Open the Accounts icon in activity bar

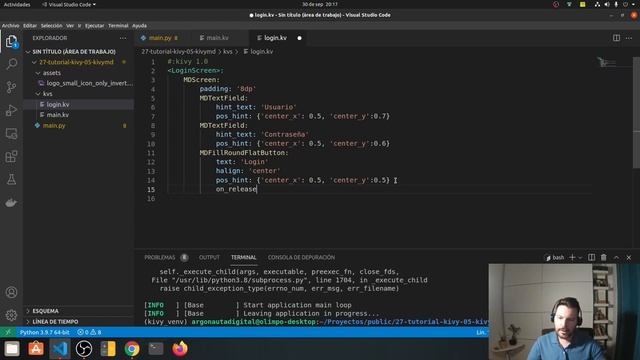11,292
